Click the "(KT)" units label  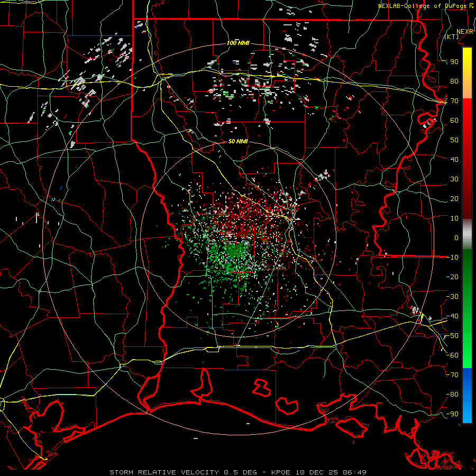[452, 36]
